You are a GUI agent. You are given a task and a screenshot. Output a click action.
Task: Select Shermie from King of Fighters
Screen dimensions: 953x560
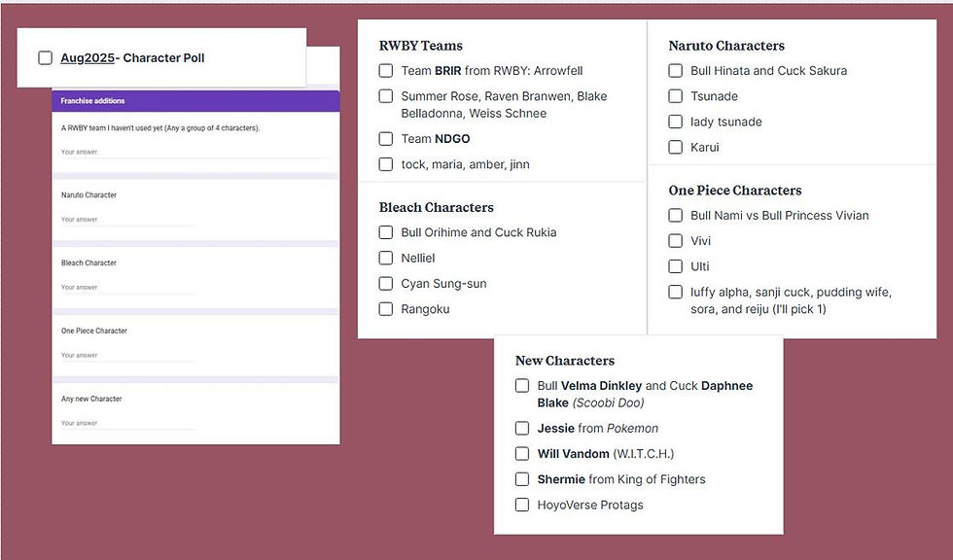coord(522,479)
